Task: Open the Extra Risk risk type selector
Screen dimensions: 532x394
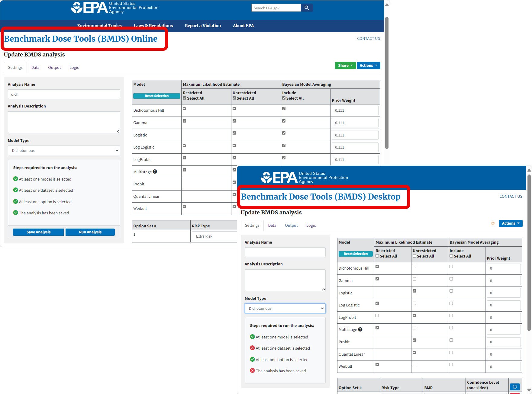Action: click(214, 236)
